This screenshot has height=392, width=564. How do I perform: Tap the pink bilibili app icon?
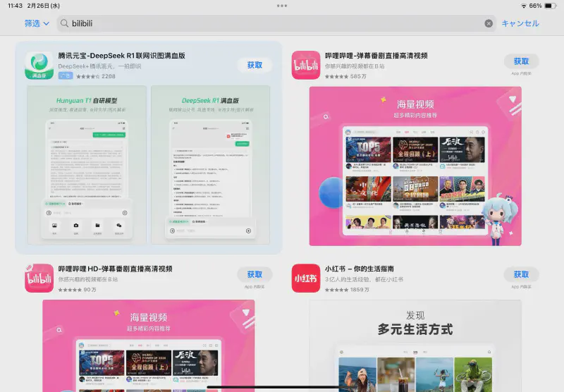coord(306,66)
